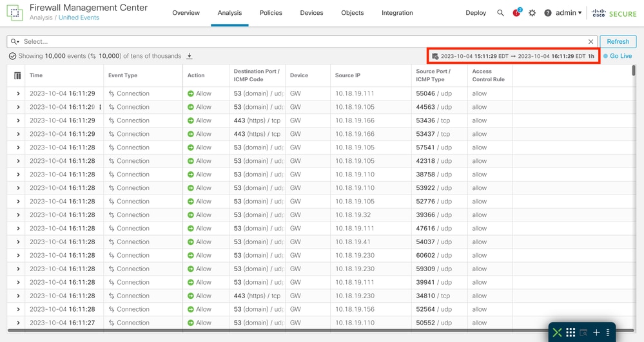Click the search filter magnifier dropdown icon
Viewport: 644px width, 342px height.
(15, 41)
